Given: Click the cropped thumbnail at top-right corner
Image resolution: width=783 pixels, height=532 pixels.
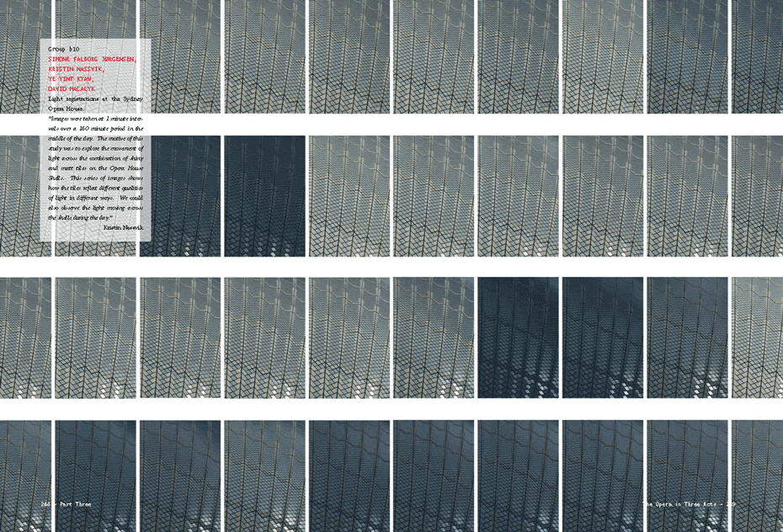Looking at the screenshot, I should (757, 56).
